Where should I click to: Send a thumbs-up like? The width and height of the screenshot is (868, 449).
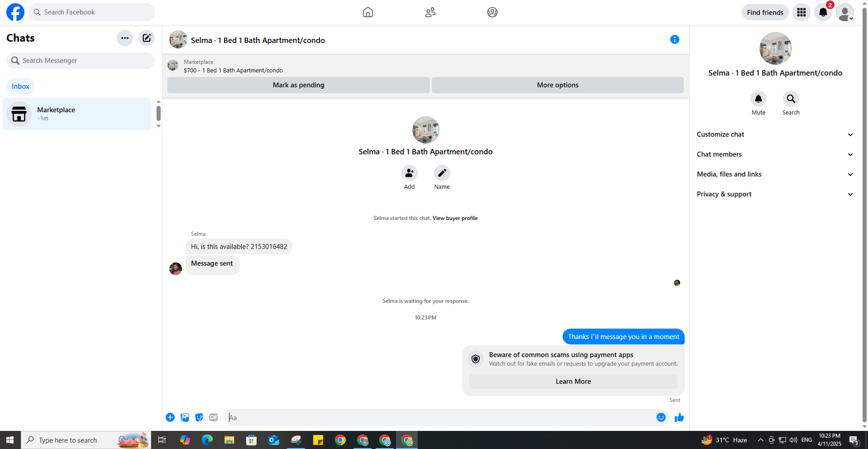click(679, 417)
